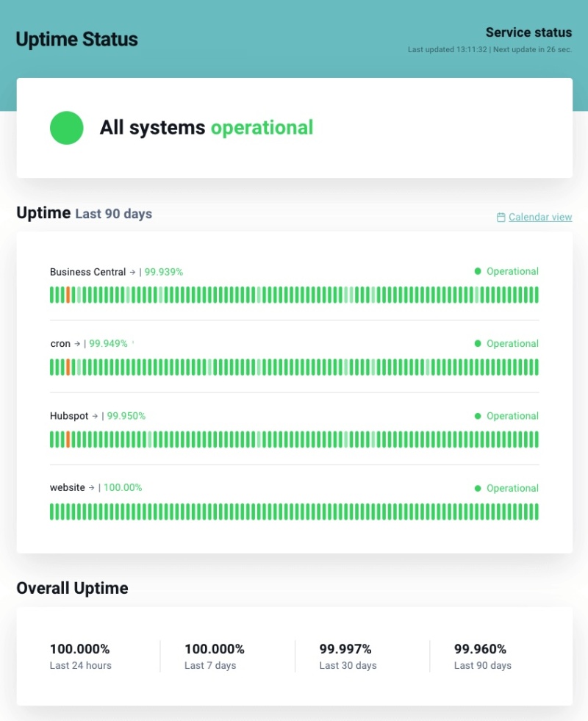Click the orange bar in Hubspot uptime
Image resolution: width=588 pixels, height=721 pixels.
coord(68,440)
